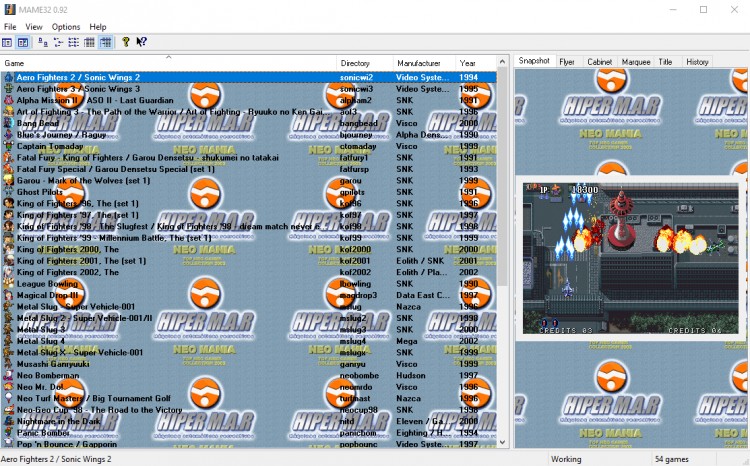Open About MAME32 via the yellow question mark icon
750x466 pixels.
[125, 42]
